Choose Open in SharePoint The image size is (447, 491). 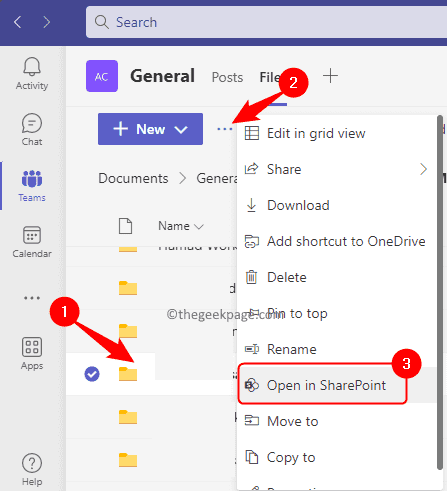(x=337, y=385)
